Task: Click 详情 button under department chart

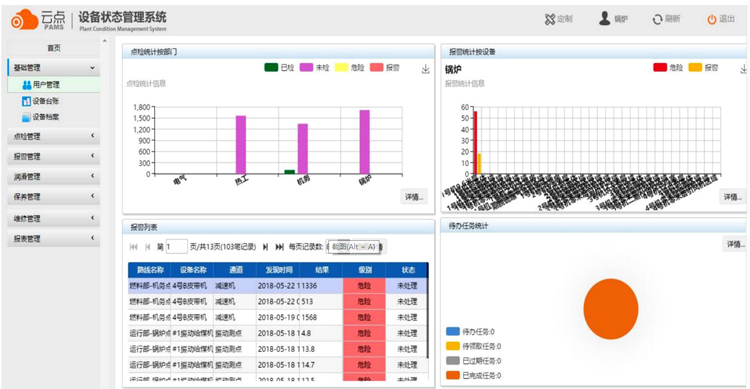Action: (414, 197)
